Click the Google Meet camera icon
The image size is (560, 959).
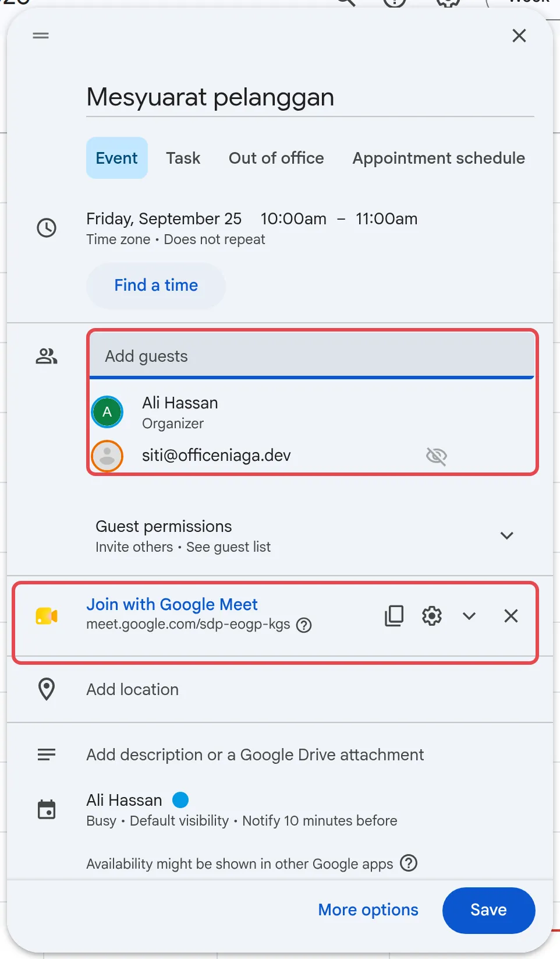pos(47,616)
